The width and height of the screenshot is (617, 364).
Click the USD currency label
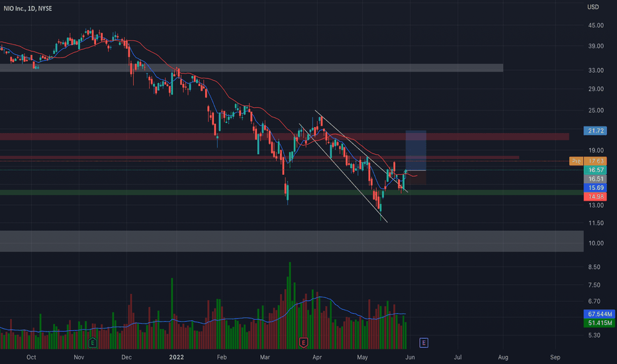[593, 7]
